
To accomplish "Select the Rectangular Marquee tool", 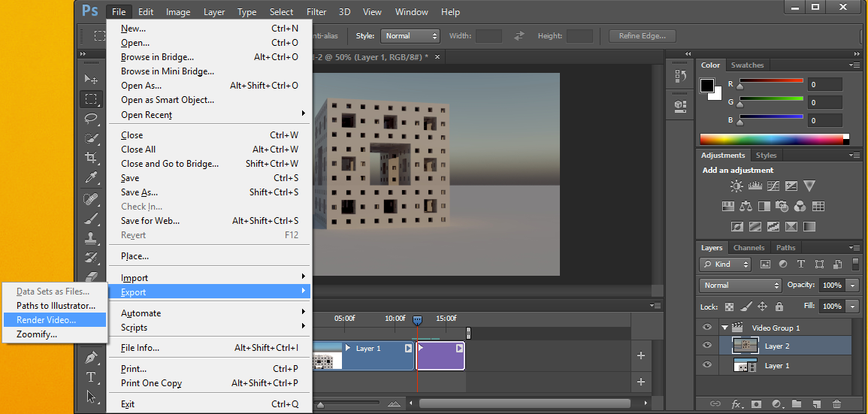I will point(91,99).
